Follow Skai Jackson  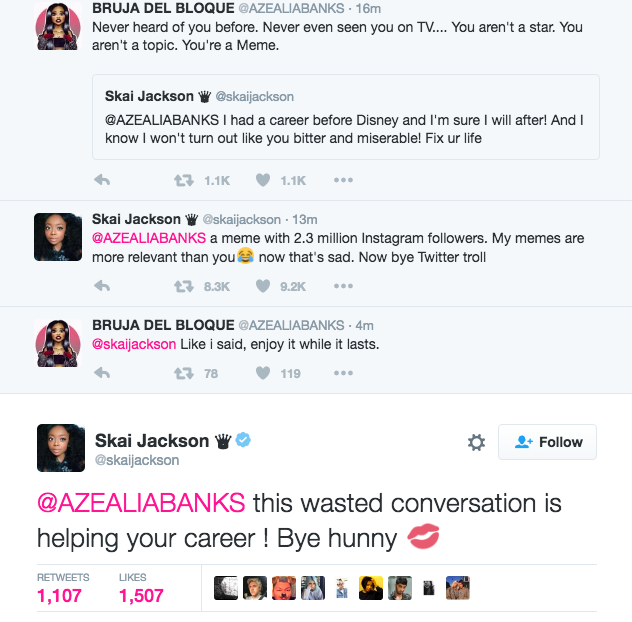[547, 442]
